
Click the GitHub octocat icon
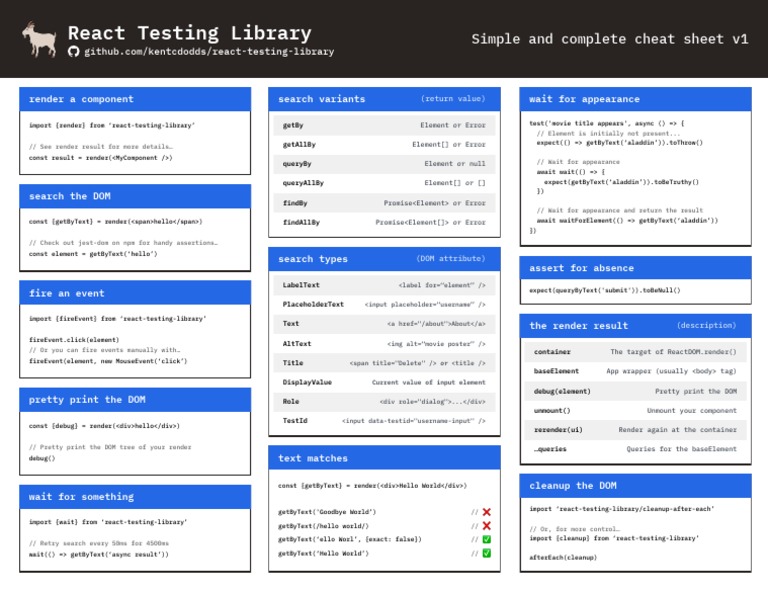73,51
